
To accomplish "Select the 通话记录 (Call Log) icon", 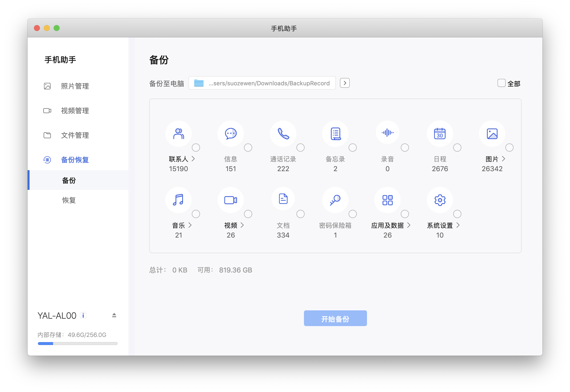I will (283, 134).
